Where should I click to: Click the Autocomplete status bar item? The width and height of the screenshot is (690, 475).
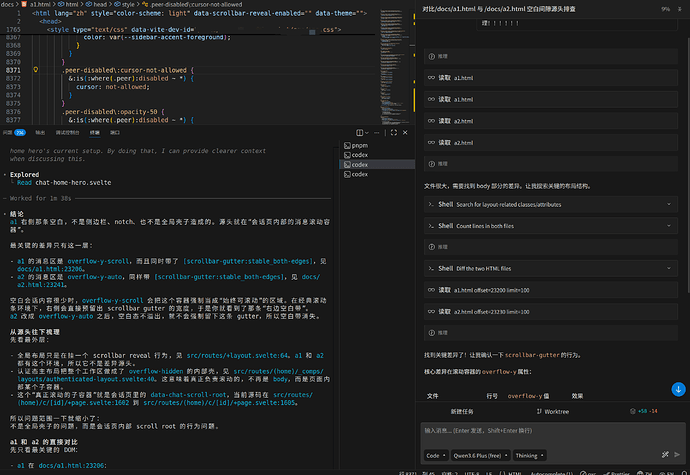[552, 473]
